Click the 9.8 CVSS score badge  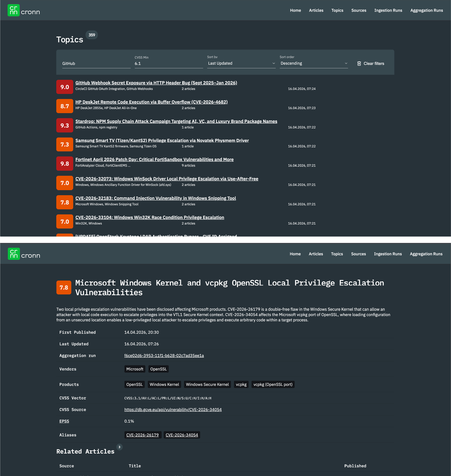pyautogui.click(x=65, y=164)
